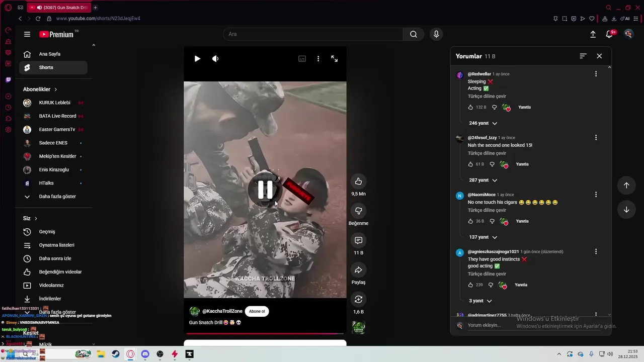644x362 pixels.
Task: Open Beğendiğim videolar
Action: coord(53,272)
